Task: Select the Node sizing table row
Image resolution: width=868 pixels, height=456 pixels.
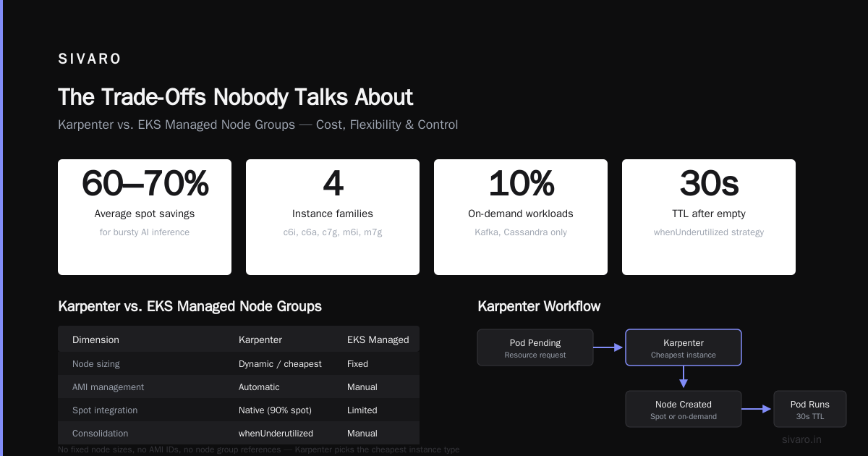Action: point(239,364)
